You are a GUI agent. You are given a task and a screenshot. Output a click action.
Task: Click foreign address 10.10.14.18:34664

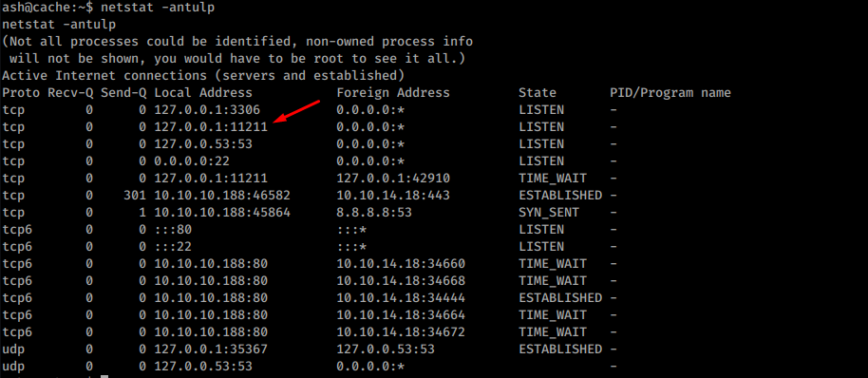[401, 315]
